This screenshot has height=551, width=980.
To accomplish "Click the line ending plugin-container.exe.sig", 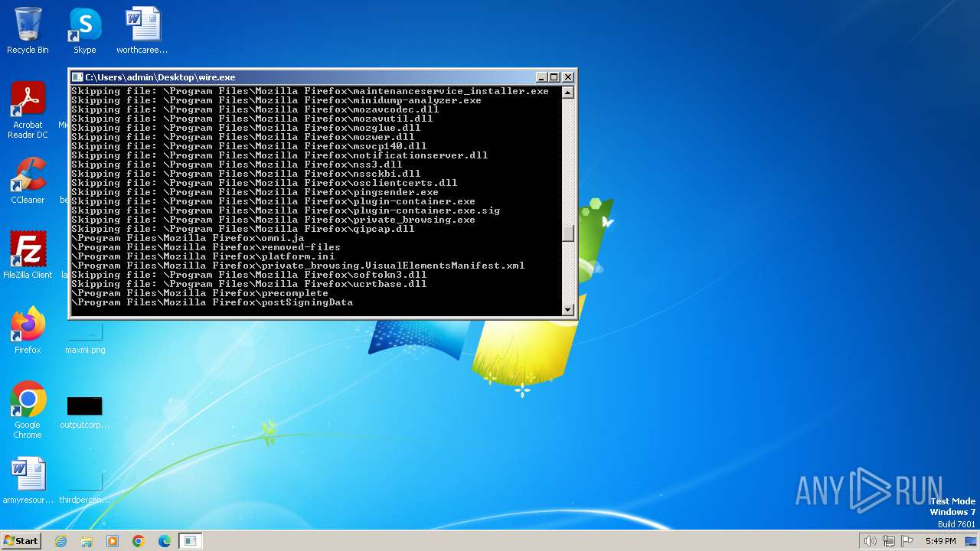I will point(286,210).
